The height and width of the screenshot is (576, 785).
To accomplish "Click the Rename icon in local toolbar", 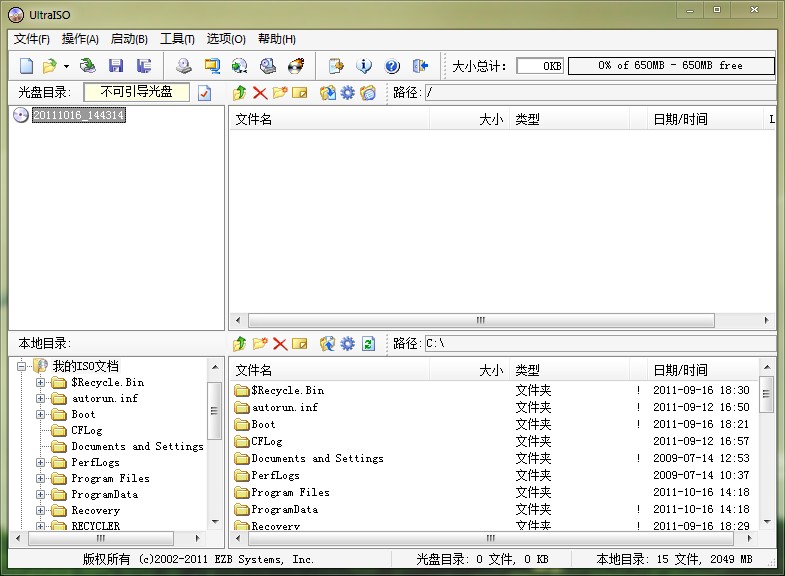I will pos(299,344).
